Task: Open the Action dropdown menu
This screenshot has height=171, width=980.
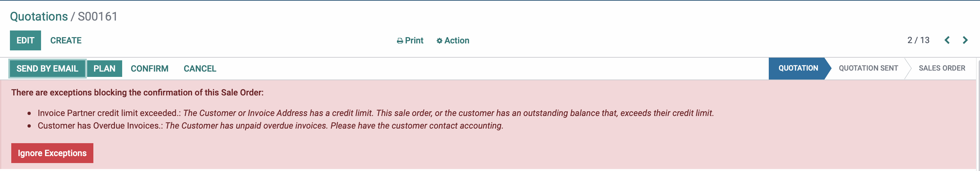Action: point(453,40)
